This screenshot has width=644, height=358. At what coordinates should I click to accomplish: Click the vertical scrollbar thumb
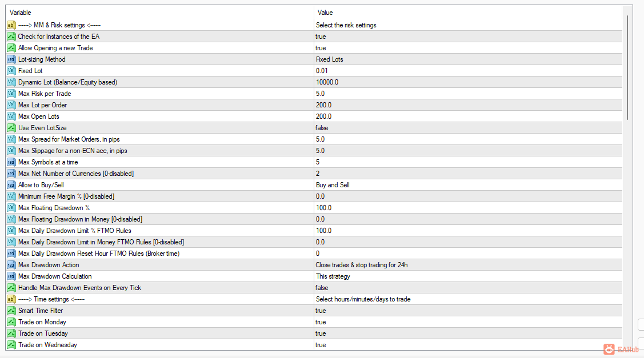click(x=627, y=67)
